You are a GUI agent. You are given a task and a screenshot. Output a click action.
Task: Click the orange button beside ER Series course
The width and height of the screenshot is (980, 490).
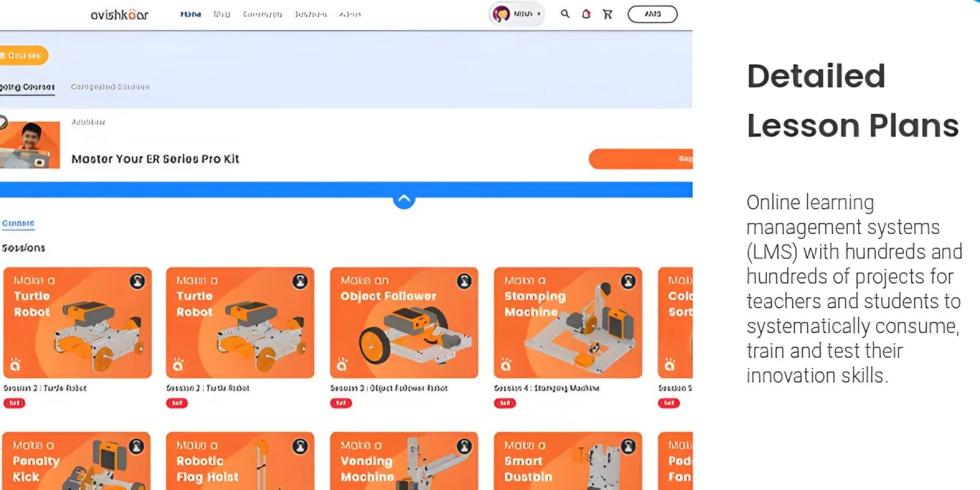(641, 159)
